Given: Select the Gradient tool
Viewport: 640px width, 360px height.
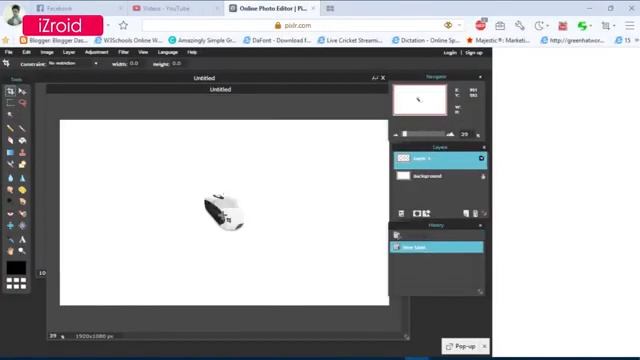Looking at the screenshot, I should point(10,153).
